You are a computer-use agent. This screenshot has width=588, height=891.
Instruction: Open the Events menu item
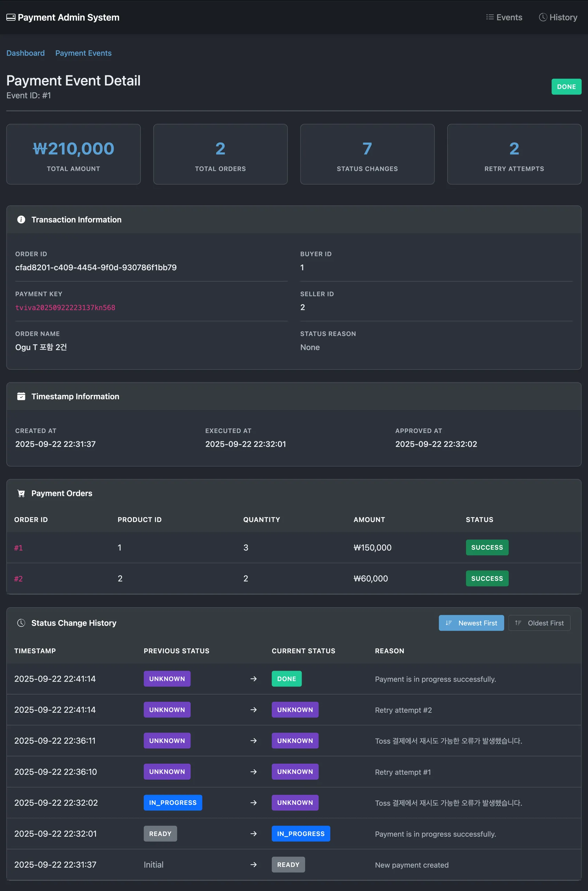[x=504, y=17]
